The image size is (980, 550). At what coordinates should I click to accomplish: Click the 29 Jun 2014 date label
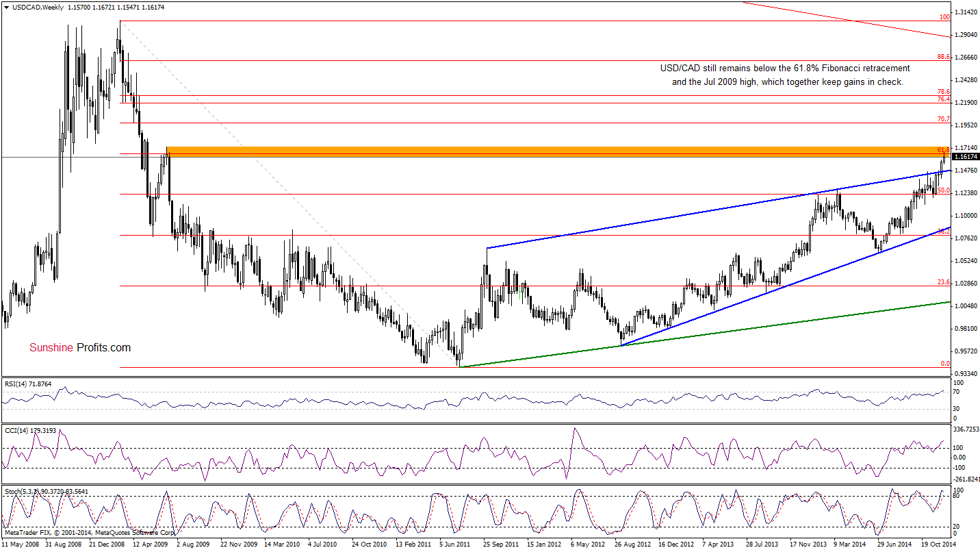[896, 545]
